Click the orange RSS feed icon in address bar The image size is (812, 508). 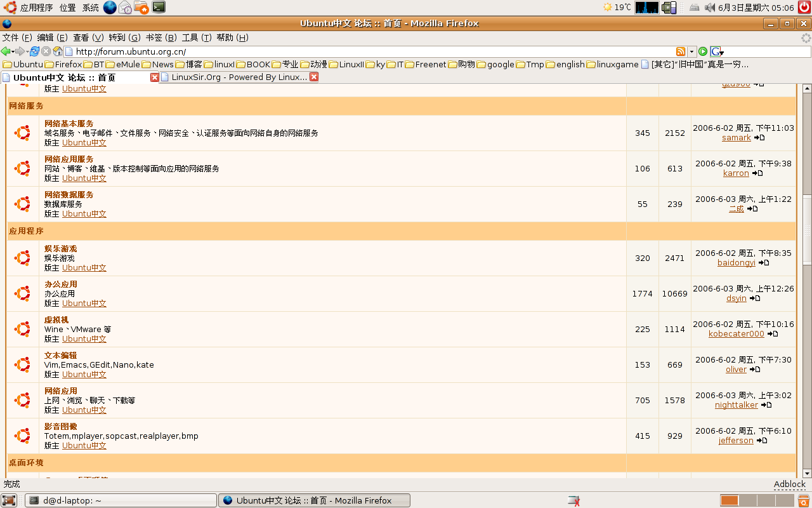click(681, 51)
